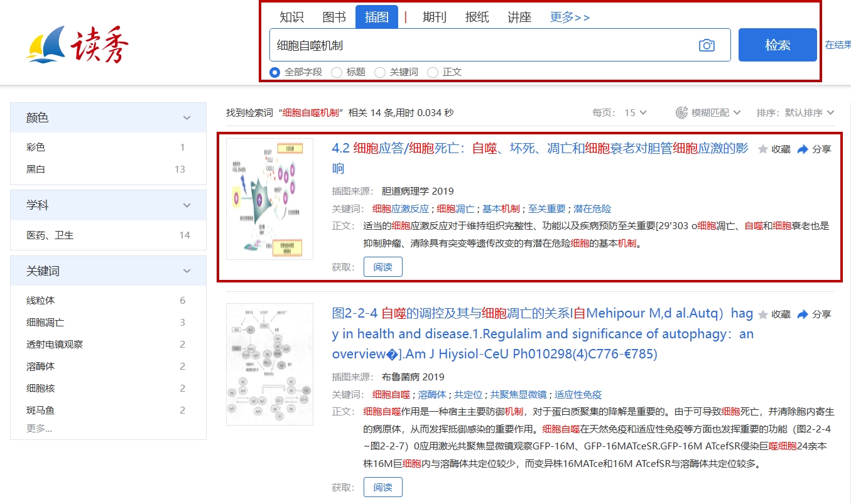Collapse the 颜色 filter panel
This screenshot has width=851, height=504.
point(187,118)
